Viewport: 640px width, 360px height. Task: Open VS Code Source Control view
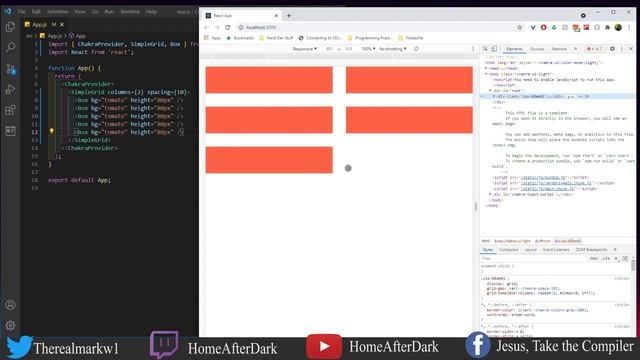click(10, 69)
